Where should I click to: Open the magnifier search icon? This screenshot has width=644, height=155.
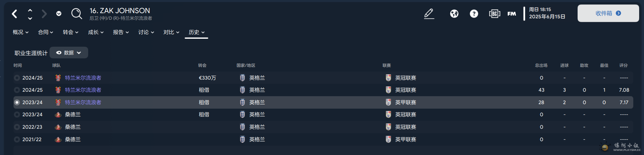(76, 14)
